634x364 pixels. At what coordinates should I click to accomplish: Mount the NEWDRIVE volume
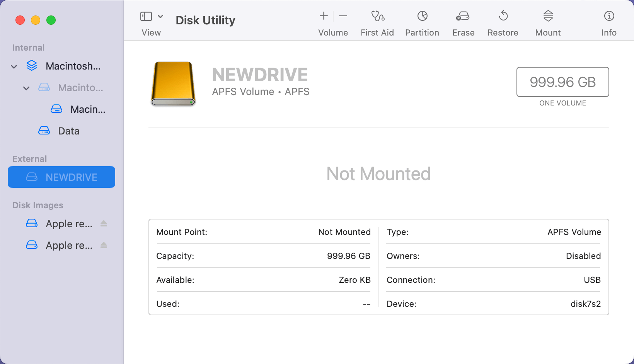[547, 22]
